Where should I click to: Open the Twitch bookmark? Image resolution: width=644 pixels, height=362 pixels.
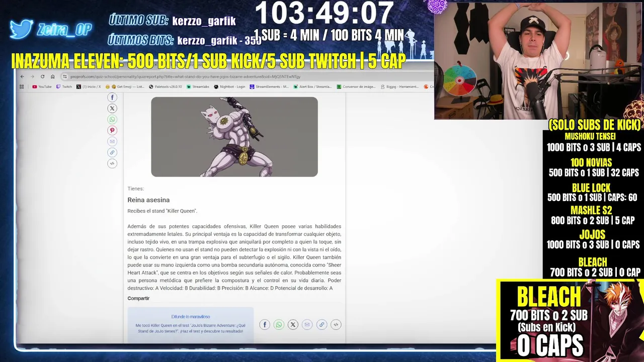coord(64,86)
